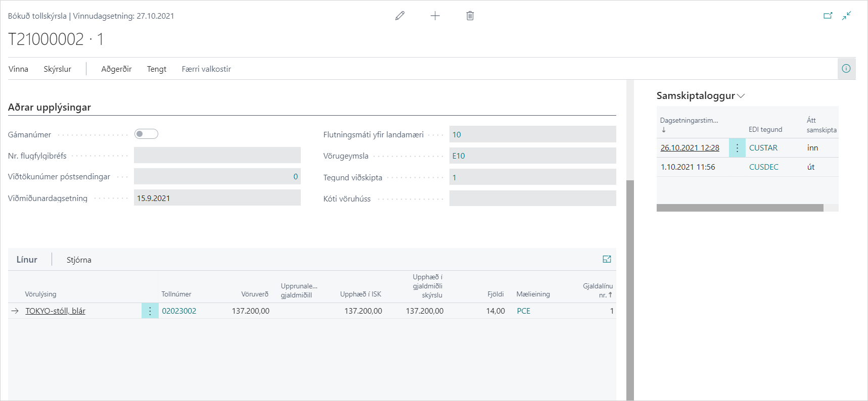Open the Stjórna menu in lines
Image resolution: width=868 pixels, height=401 pixels.
(x=79, y=260)
